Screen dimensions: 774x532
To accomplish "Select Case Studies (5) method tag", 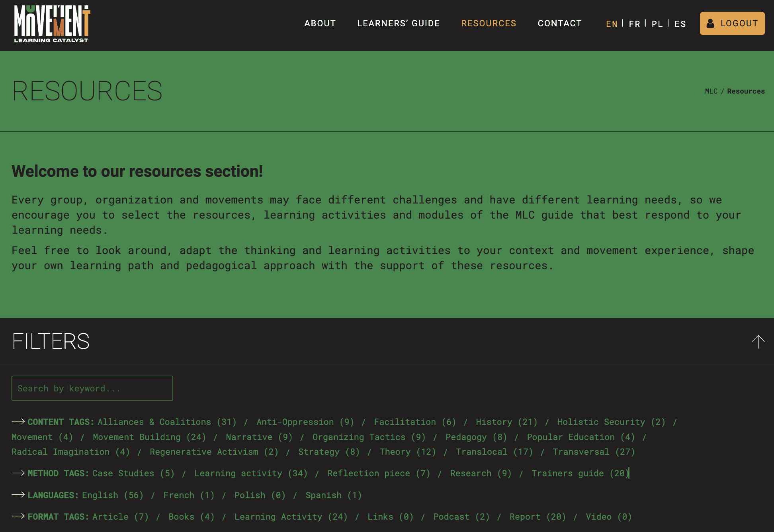I will click(x=133, y=473).
